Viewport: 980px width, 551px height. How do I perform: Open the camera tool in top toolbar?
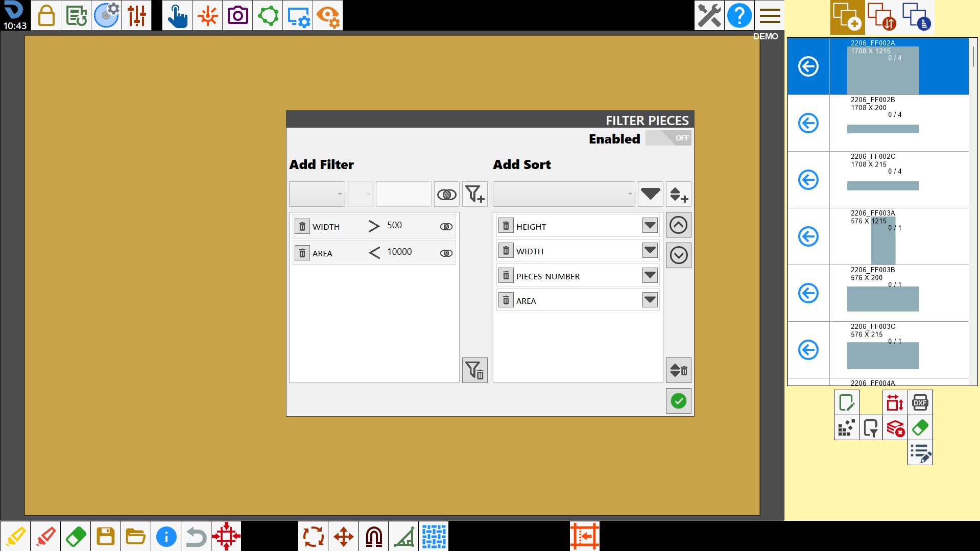237,15
